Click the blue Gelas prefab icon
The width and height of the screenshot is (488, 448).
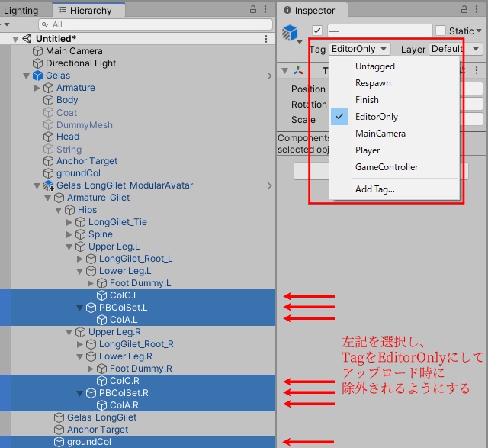(37, 76)
